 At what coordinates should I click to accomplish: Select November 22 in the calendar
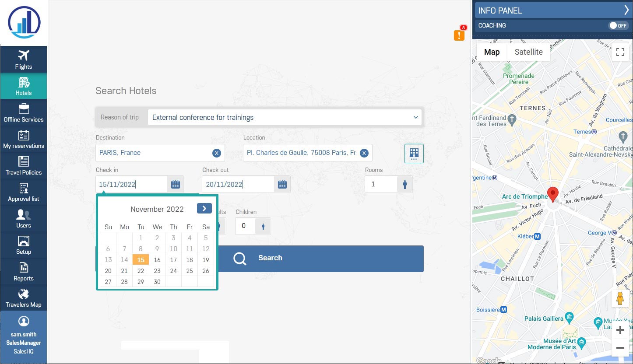point(141,271)
